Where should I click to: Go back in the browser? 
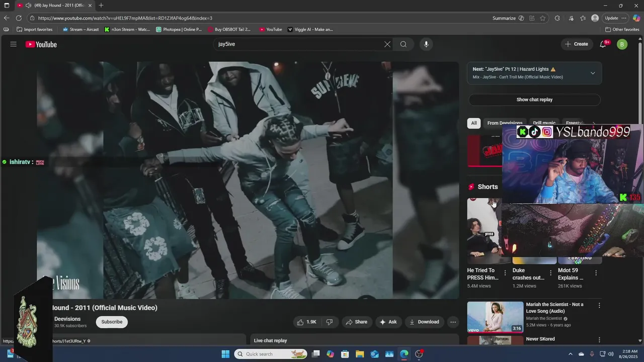tap(7, 18)
